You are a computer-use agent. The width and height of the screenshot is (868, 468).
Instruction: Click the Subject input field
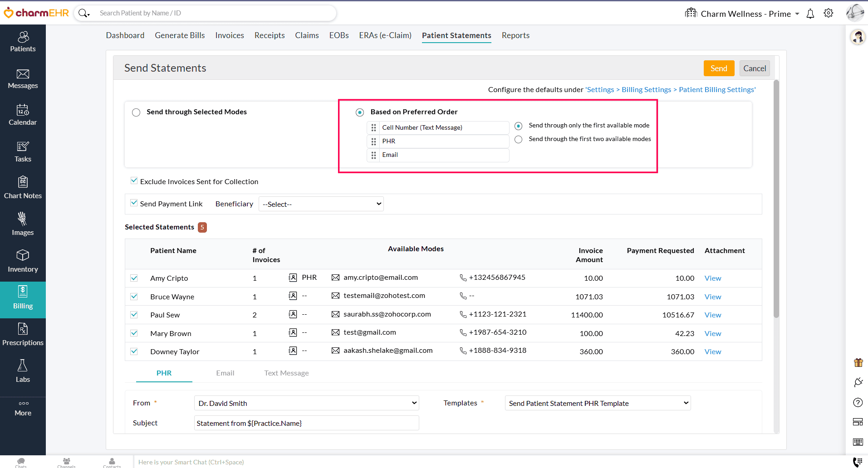tap(307, 423)
